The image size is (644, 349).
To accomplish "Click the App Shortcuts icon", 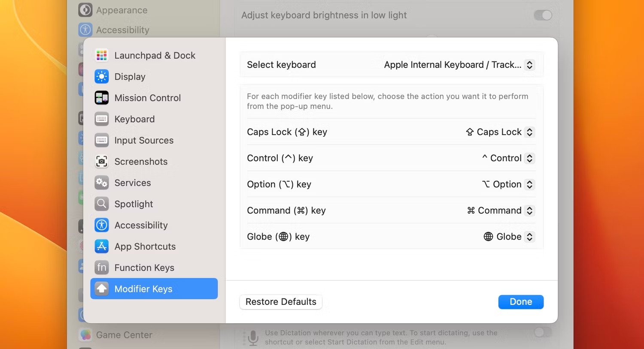I will 102,247.
